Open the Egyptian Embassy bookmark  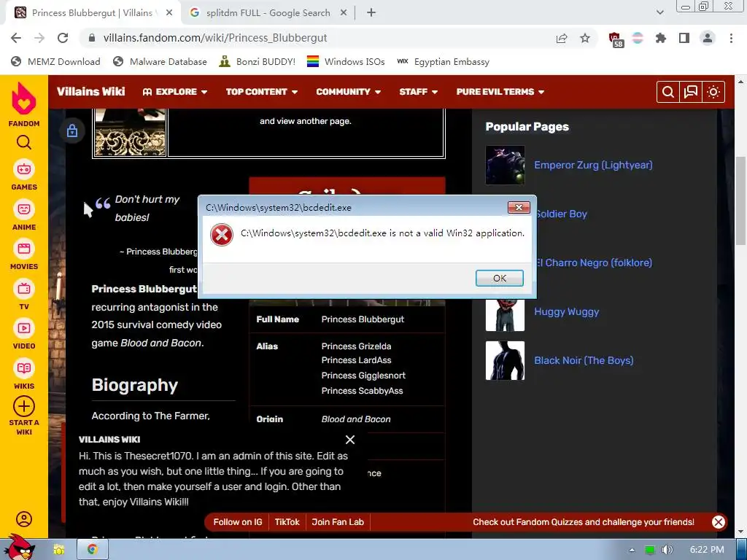[443, 62]
